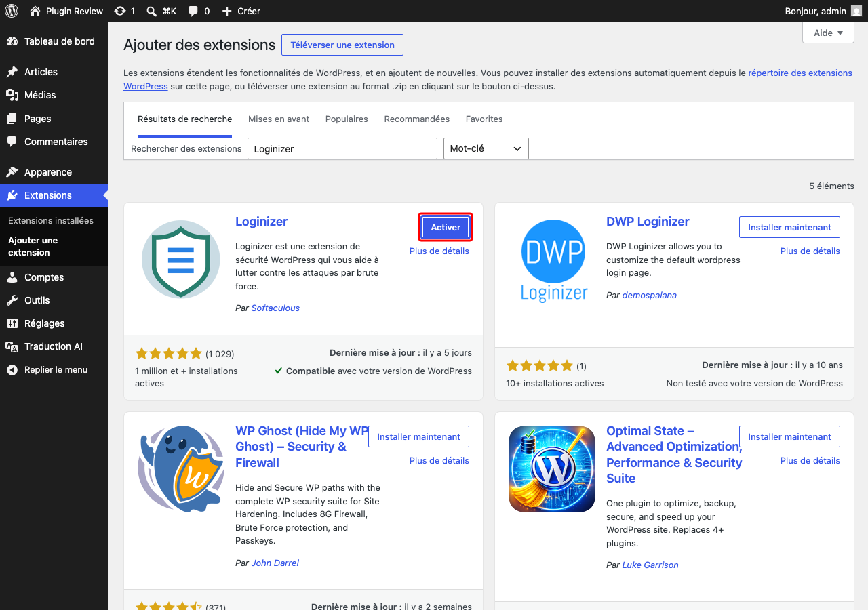Install DWP Loginizer now

pos(789,227)
